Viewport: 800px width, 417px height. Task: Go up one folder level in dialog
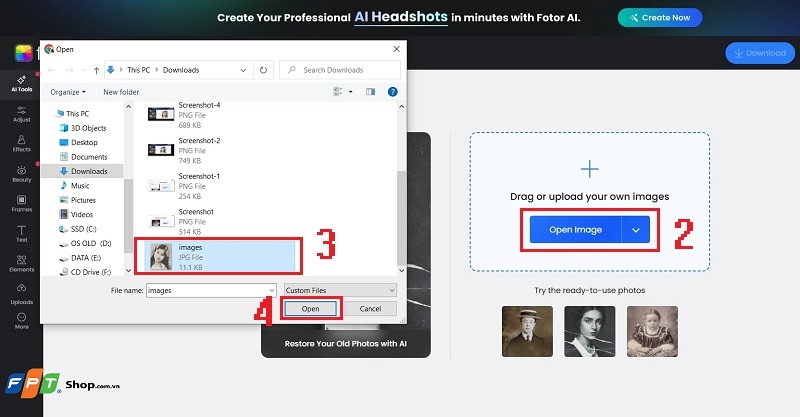(96, 70)
